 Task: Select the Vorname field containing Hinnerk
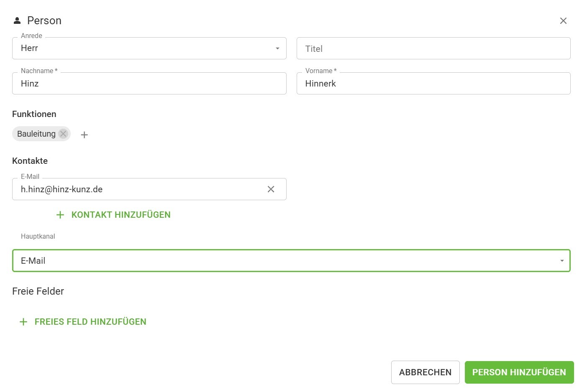[x=433, y=84]
